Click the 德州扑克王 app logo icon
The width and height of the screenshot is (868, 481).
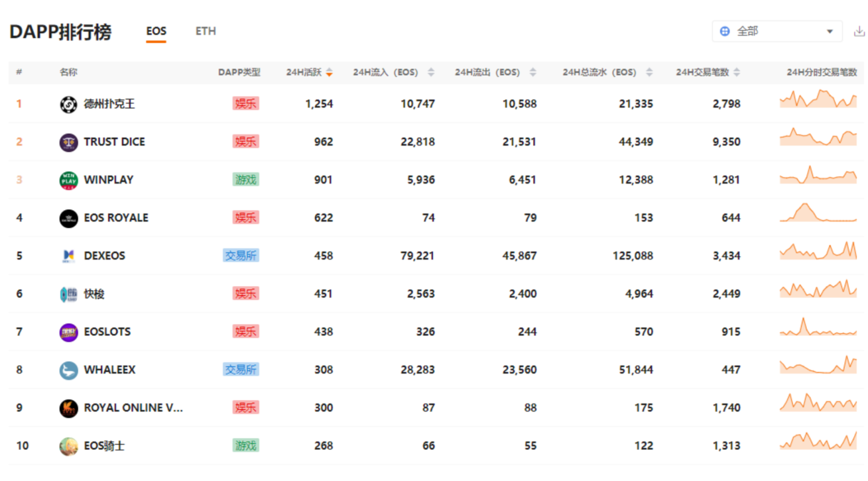tap(68, 104)
